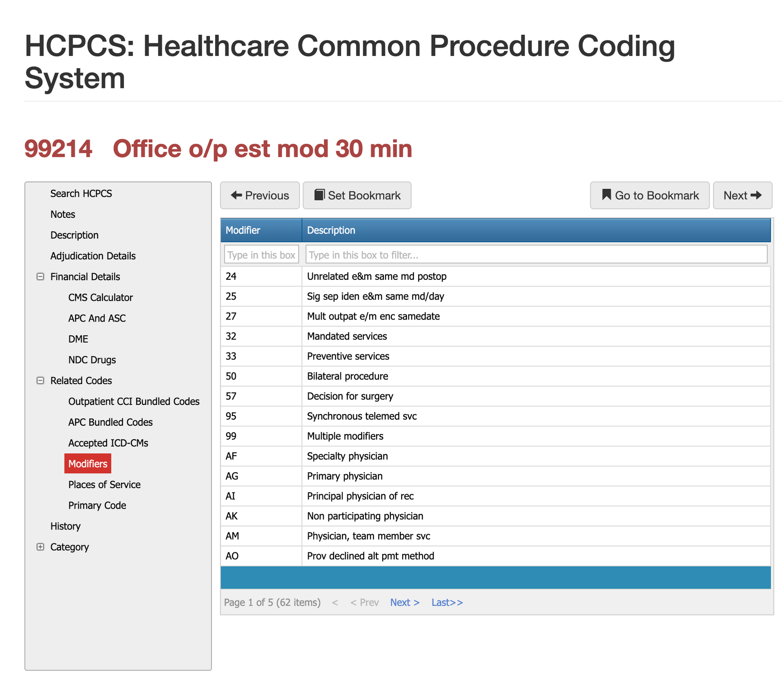Screen dimensions: 784x681
Task: Sort by the Modifier column header
Action: click(x=243, y=230)
